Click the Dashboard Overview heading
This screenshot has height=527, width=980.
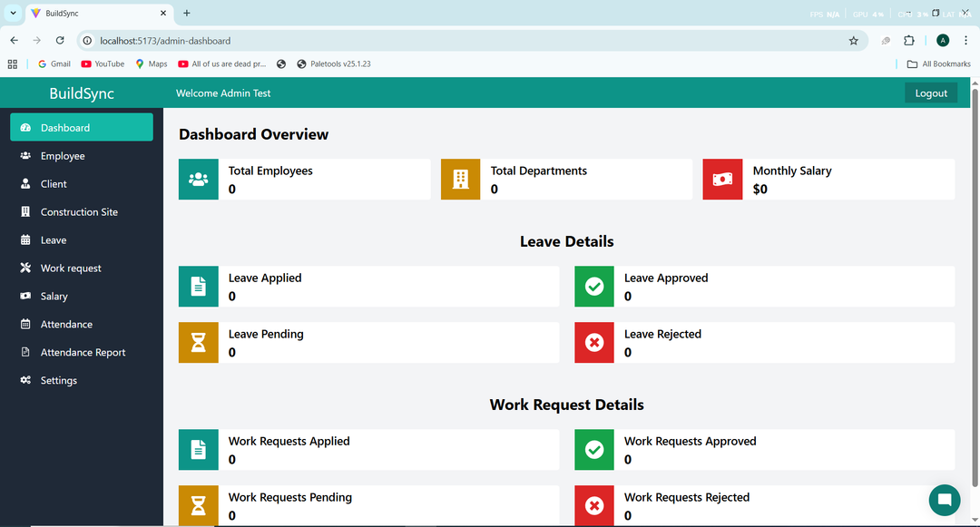pyautogui.click(x=254, y=134)
